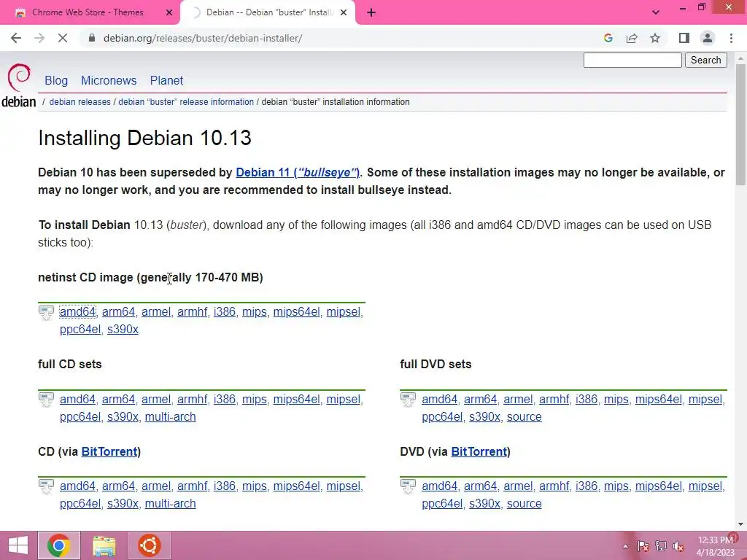View site info via the lock icon
747x560 pixels.
click(92, 38)
